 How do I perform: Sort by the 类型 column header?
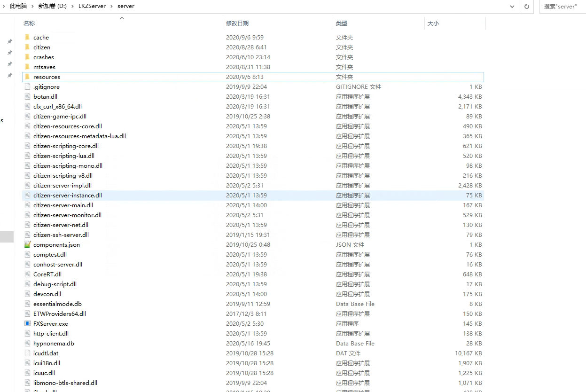(342, 23)
